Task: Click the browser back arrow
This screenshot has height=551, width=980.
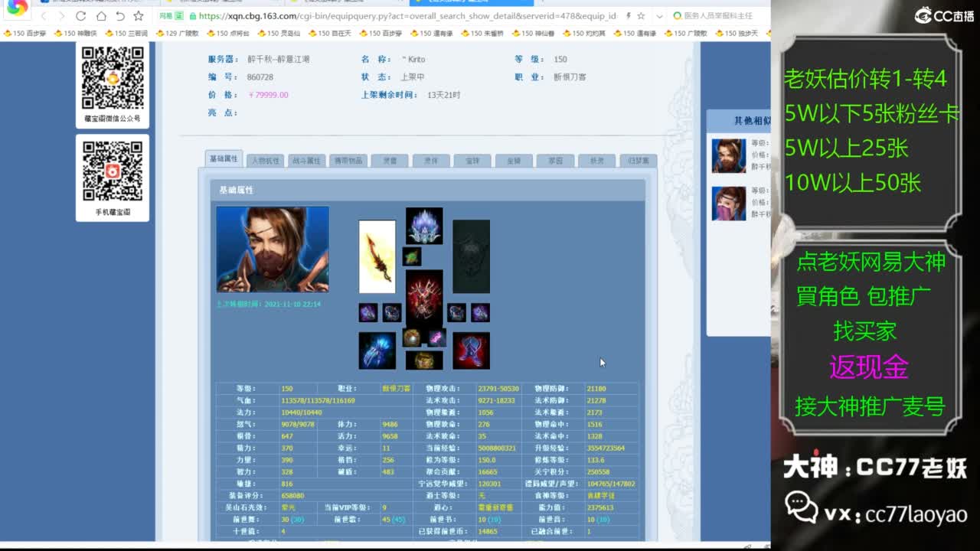Action: 44,16
